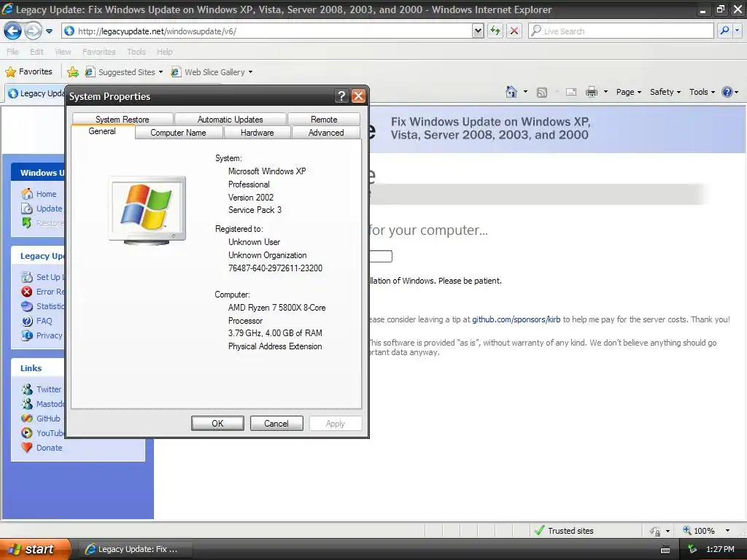
Task: Switch to the Remote tab
Action: pyautogui.click(x=324, y=119)
